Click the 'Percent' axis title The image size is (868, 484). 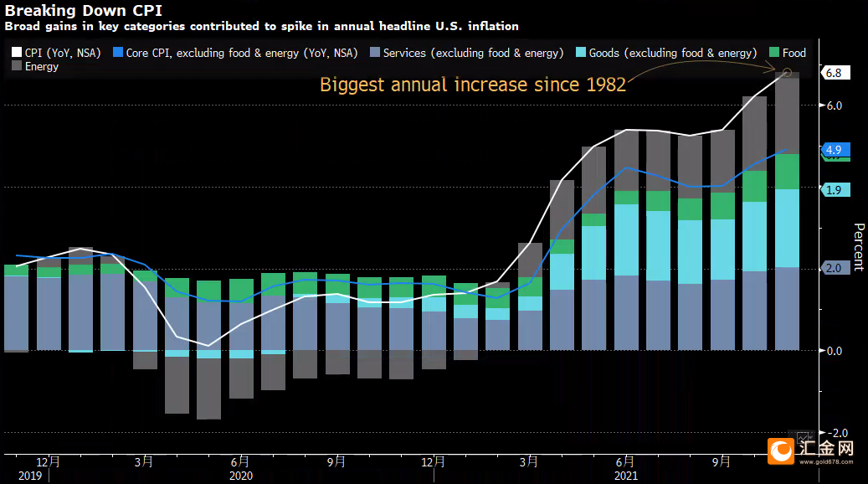859,247
